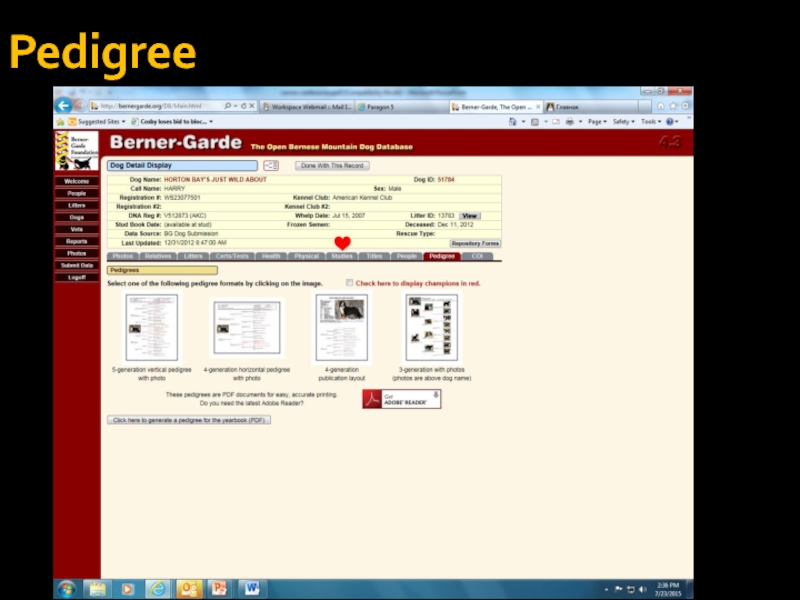The image size is (800, 600).
Task: Expand the Cosby loses bid favorites dropdown arrow
Action: point(211,122)
